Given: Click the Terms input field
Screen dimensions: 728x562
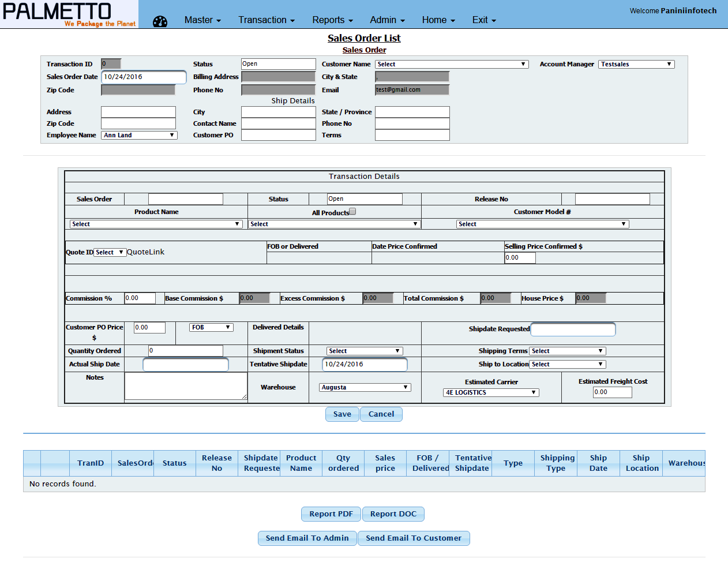Looking at the screenshot, I should 412,135.
